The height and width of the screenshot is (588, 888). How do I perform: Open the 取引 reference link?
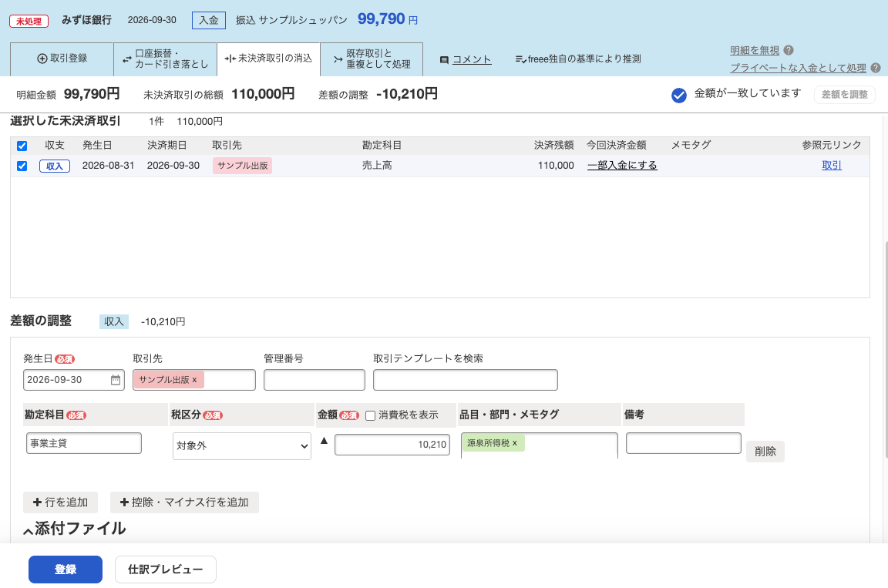pos(832,165)
